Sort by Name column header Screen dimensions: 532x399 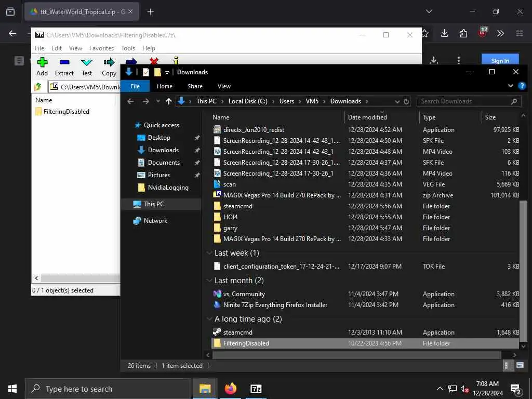click(221, 117)
